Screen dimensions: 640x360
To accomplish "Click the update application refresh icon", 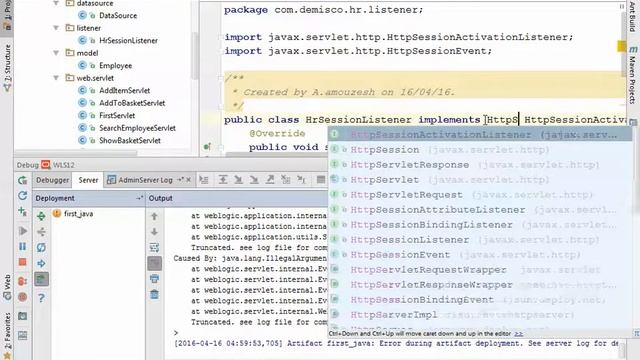I will pyautogui.click(x=22, y=196).
